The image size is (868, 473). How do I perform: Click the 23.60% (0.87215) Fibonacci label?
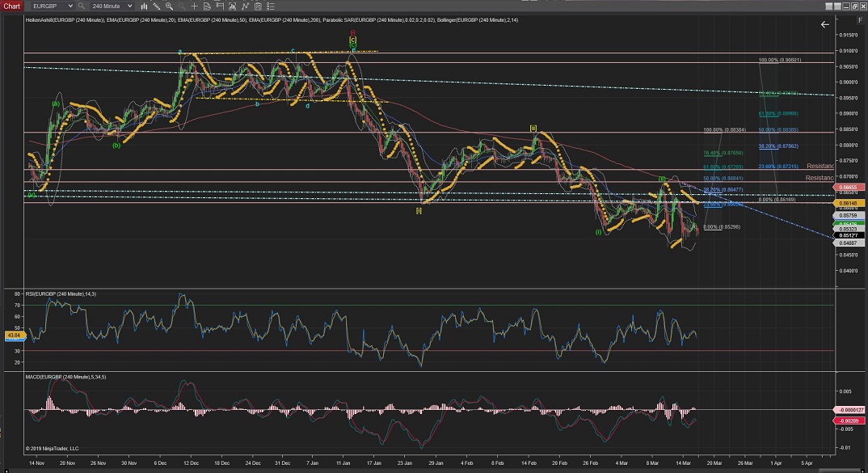click(778, 167)
